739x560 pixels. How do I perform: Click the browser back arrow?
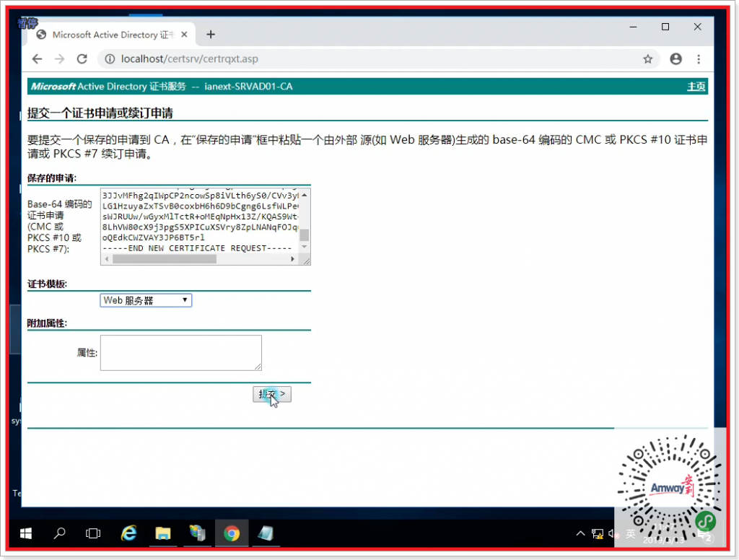pos(38,59)
